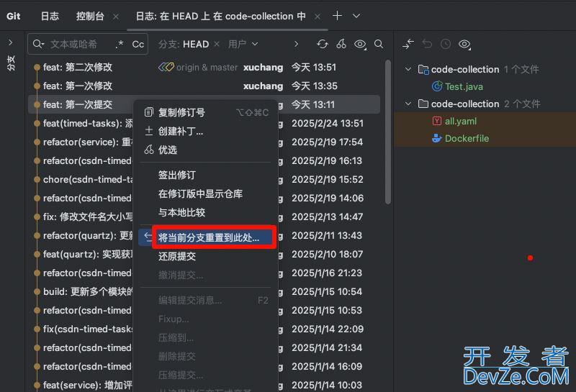The height and width of the screenshot is (392, 576).
Task: Collapse the code-collection 1 个文件 node
Action: click(x=408, y=69)
